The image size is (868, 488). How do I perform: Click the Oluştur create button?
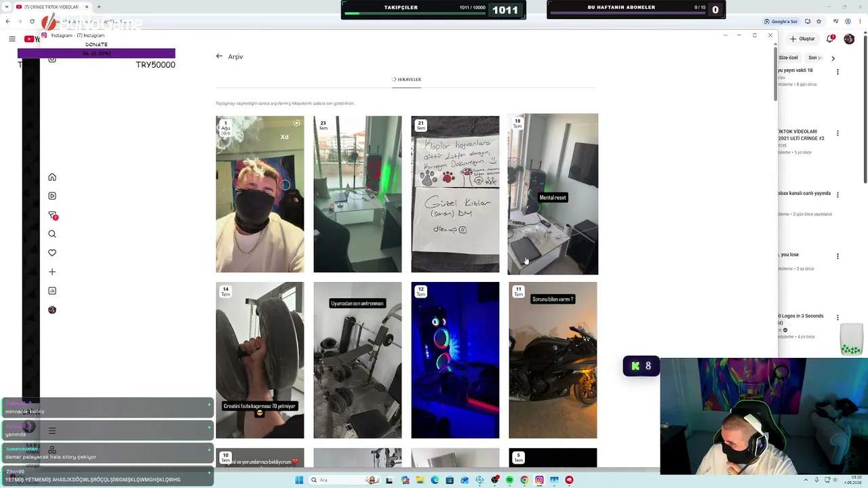pos(802,39)
